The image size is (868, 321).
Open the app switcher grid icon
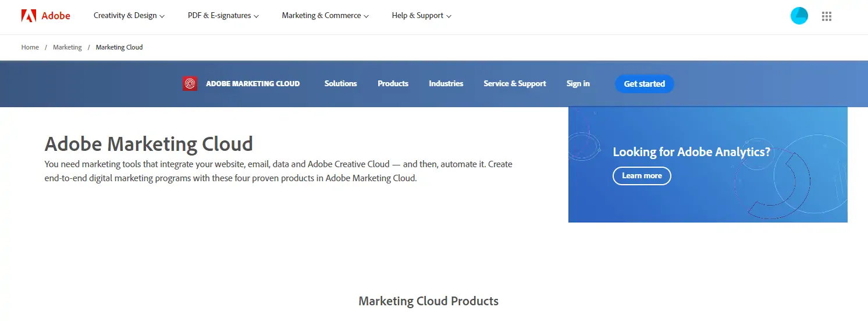coord(827,16)
